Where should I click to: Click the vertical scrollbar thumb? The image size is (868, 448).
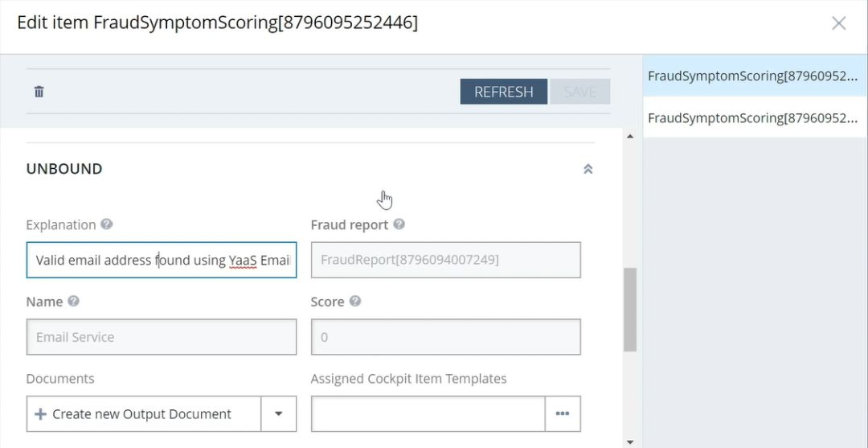(630, 310)
